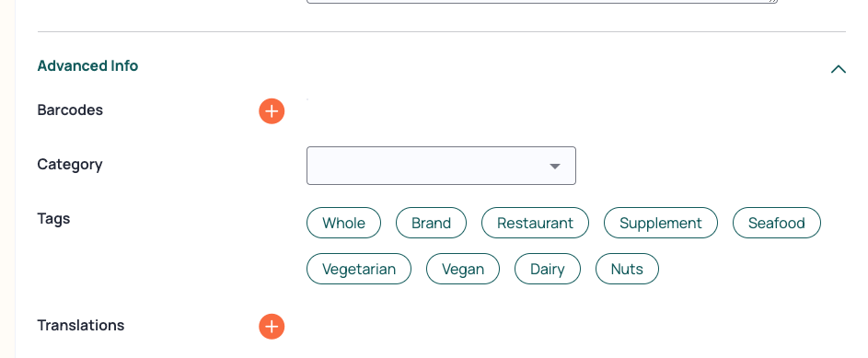Enable the Seafood tag

click(777, 223)
